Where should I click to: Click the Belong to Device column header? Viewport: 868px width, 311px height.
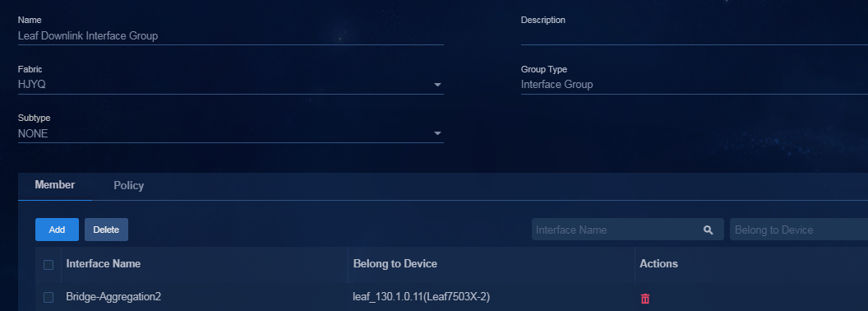pos(395,264)
